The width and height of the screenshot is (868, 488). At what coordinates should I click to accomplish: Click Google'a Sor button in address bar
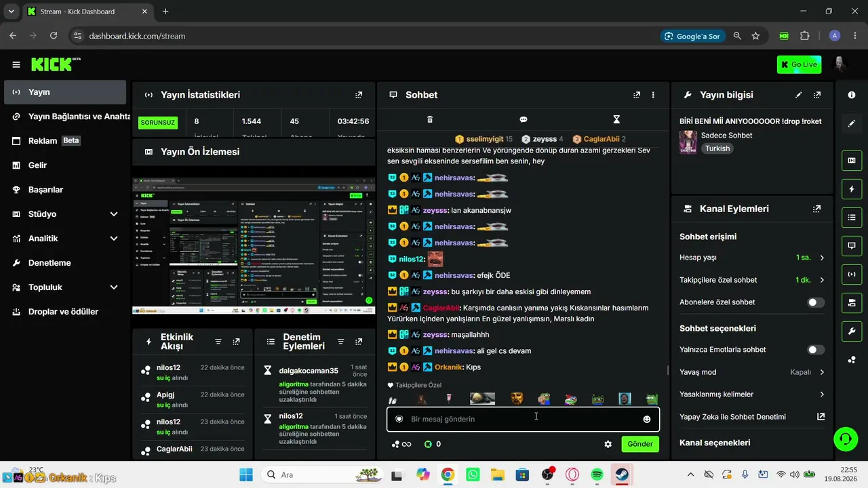point(692,36)
